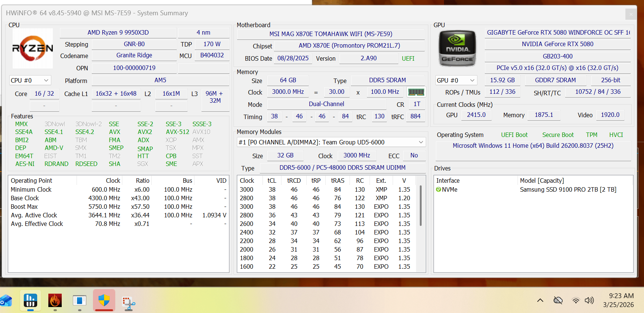Screen dimensions: 644x313
Task: Click the GIGABYTE GeForce RTX 5080 WINDFORCE field
Action: click(x=558, y=33)
